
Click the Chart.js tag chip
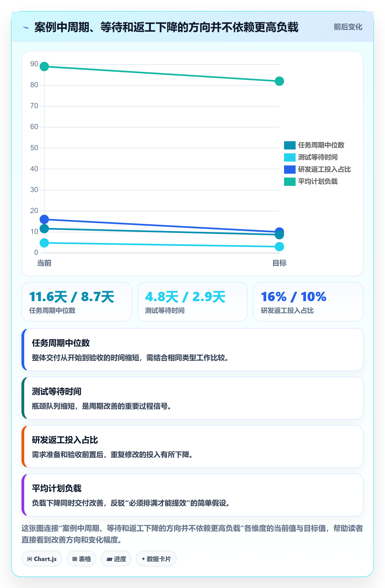[42, 559]
